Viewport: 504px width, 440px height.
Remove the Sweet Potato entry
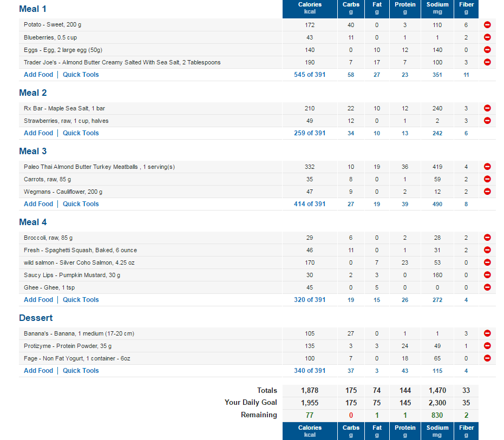(487, 25)
